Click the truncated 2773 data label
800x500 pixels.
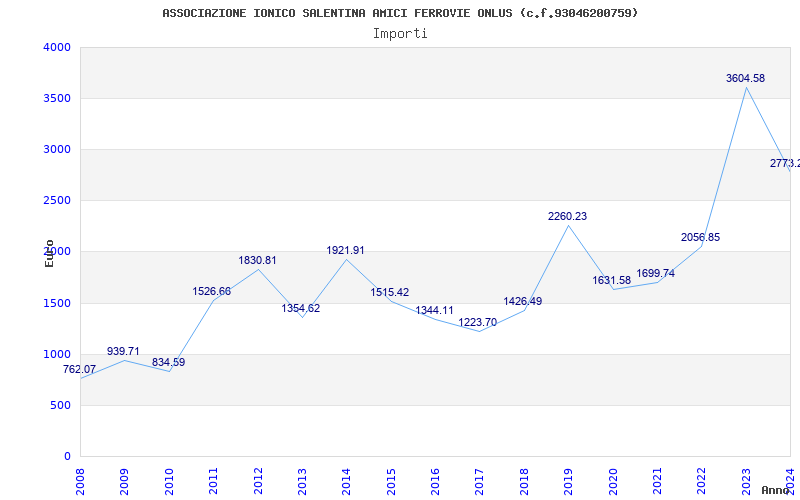tap(785, 164)
